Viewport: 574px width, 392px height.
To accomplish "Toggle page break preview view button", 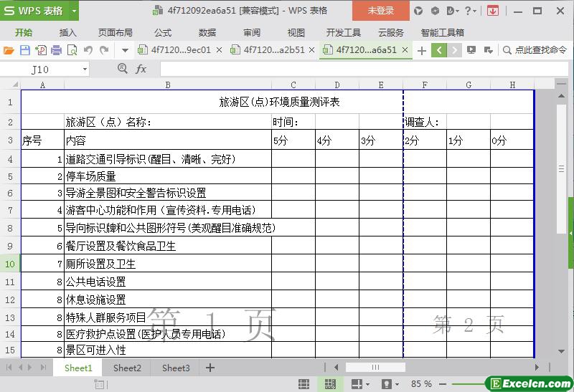I will click(x=330, y=384).
